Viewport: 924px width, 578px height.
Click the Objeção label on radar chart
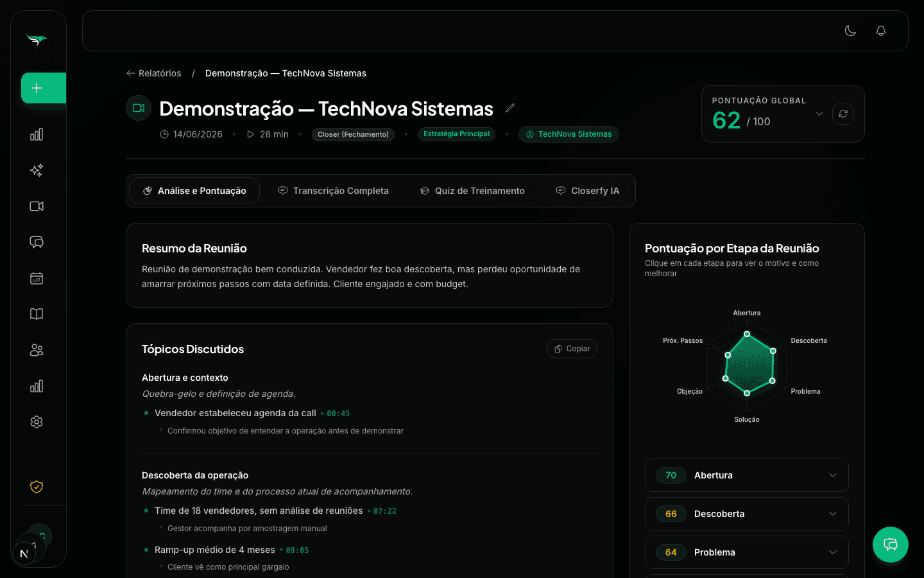coord(690,391)
